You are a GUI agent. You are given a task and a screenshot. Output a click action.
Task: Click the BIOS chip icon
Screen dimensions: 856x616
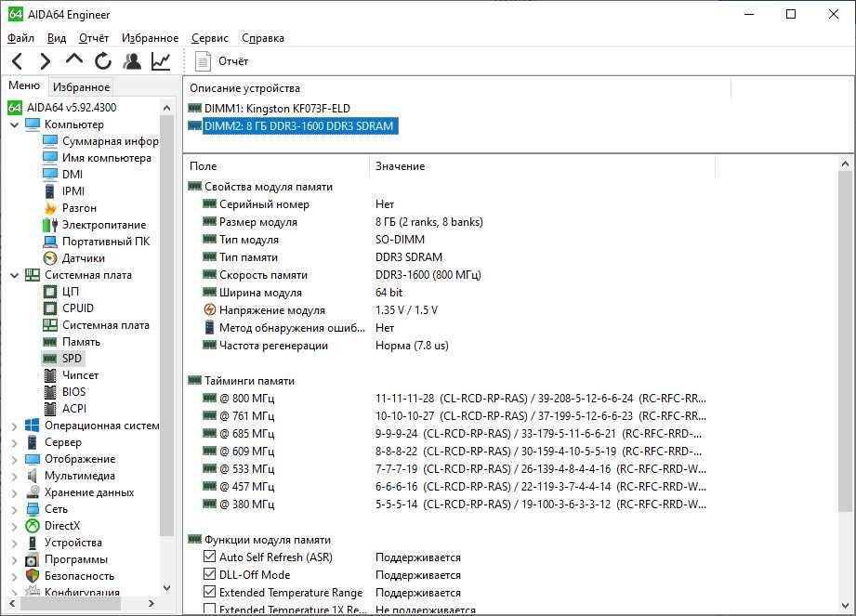click(50, 392)
